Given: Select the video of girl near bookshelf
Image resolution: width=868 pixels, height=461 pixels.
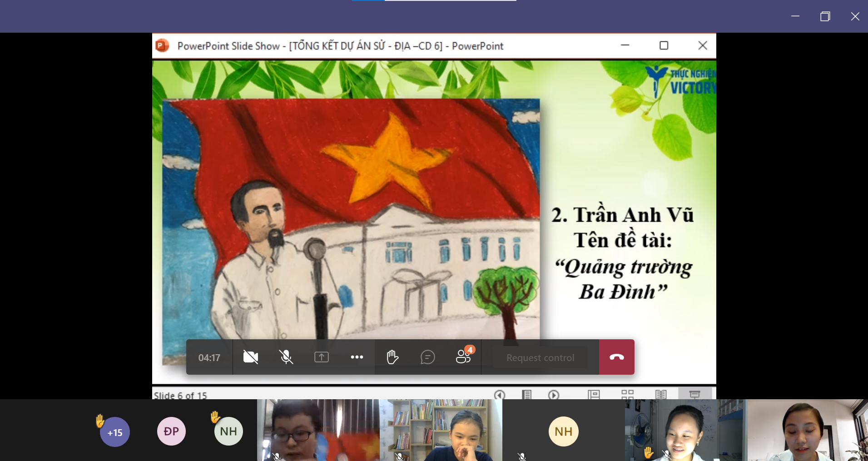Looking at the screenshot, I should (x=441, y=430).
